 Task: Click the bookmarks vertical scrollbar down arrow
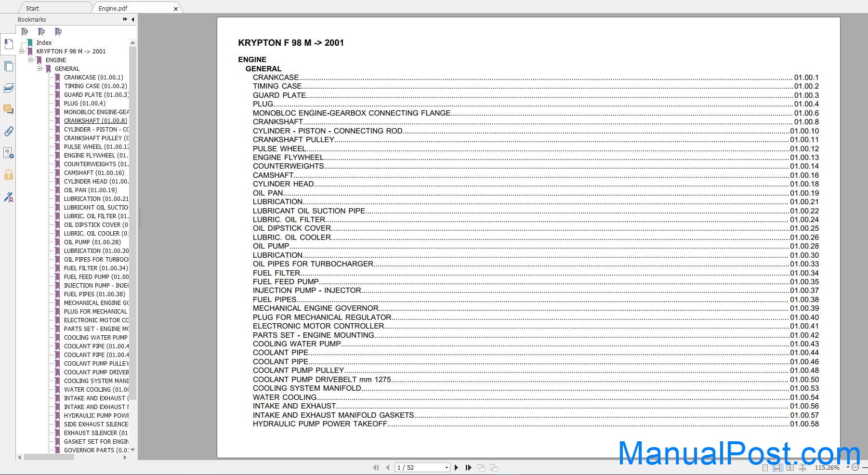click(x=132, y=449)
